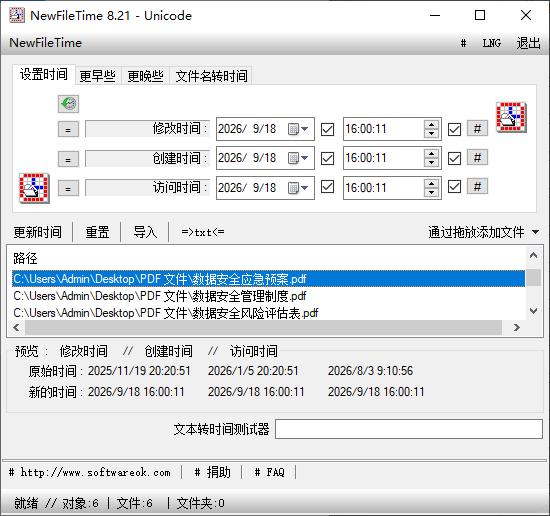Click the = button beside 创建时间

click(68, 159)
